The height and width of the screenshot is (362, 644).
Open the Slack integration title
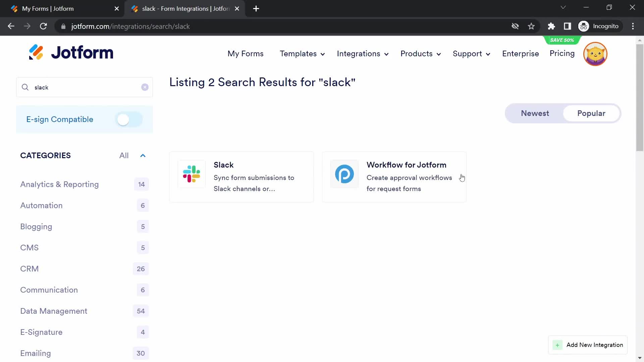[x=224, y=165]
